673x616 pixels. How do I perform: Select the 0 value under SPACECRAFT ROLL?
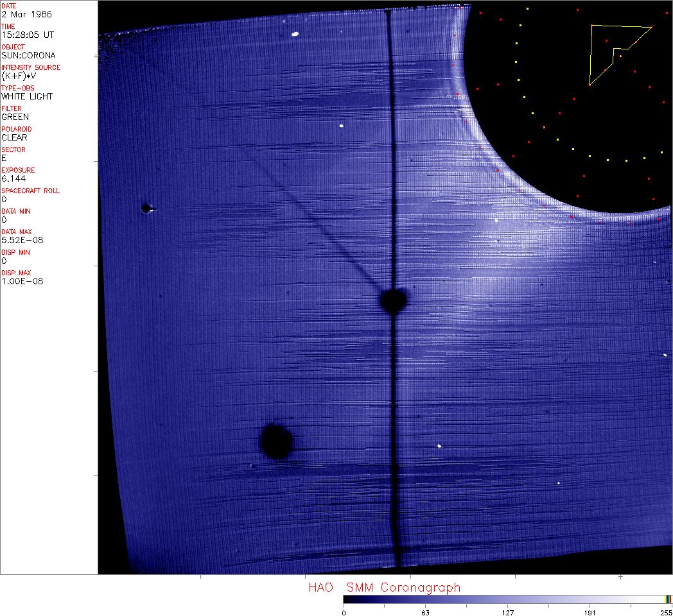point(4,200)
